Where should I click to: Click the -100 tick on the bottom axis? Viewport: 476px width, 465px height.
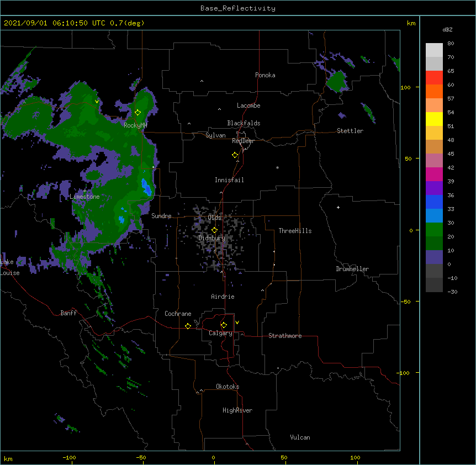point(69,457)
